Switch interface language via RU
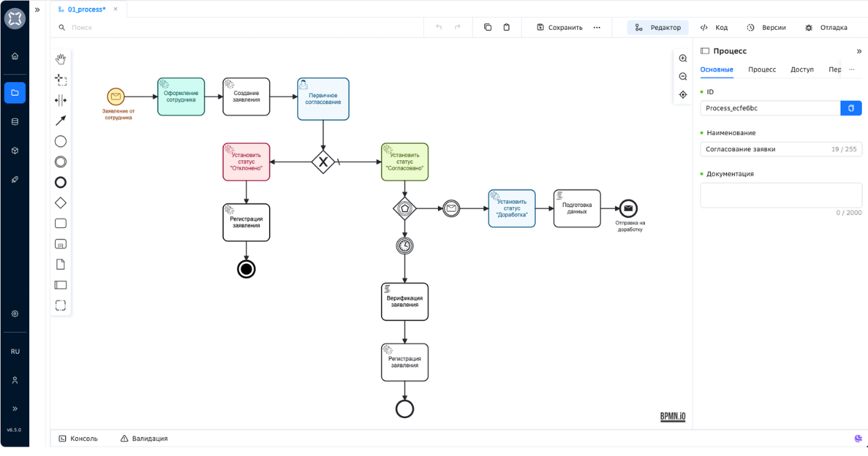The image size is (868, 456). click(x=15, y=351)
